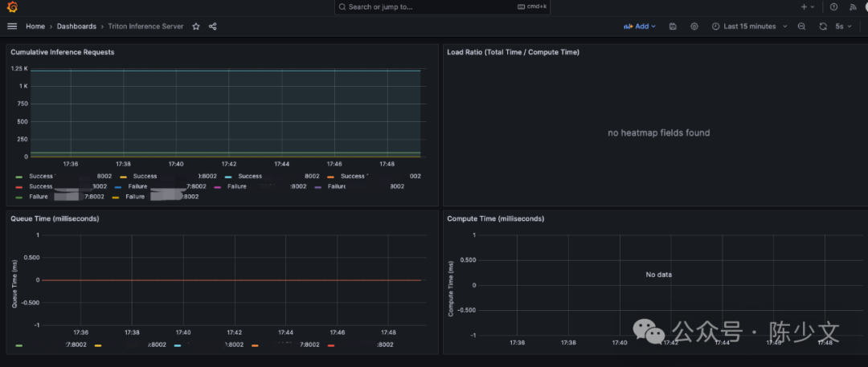868x367 pixels.
Task: Click cyan color swatch in Queue Time legend
Action: (178, 345)
